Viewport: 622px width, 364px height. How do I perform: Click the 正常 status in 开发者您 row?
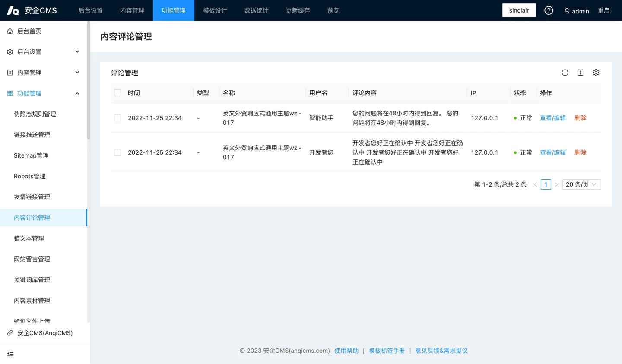[x=523, y=152]
